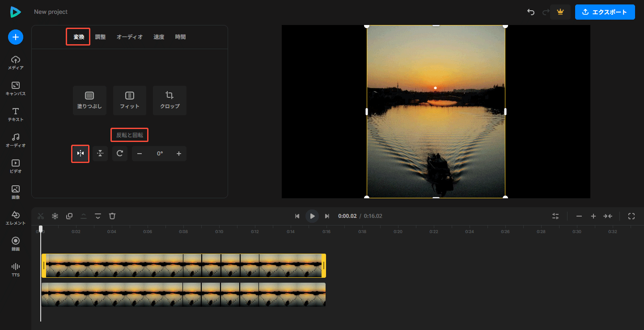Click the scissors split icon
The width and height of the screenshot is (644, 330).
point(41,216)
